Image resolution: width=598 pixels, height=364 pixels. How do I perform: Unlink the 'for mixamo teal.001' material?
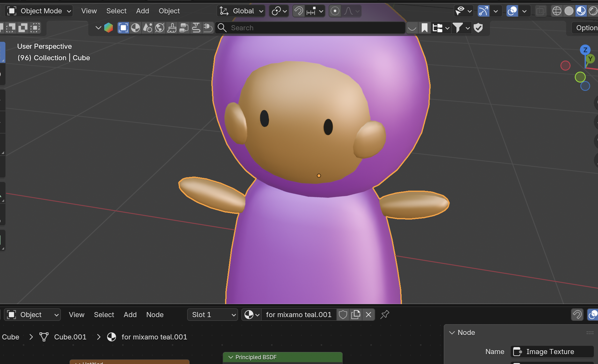pyautogui.click(x=368, y=315)
